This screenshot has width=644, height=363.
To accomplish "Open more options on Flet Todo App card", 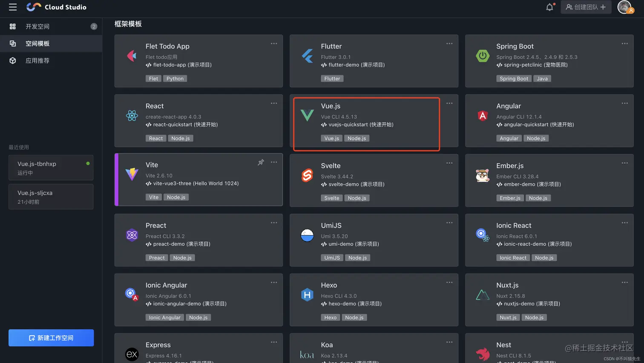I will click(x=274, y=43).
